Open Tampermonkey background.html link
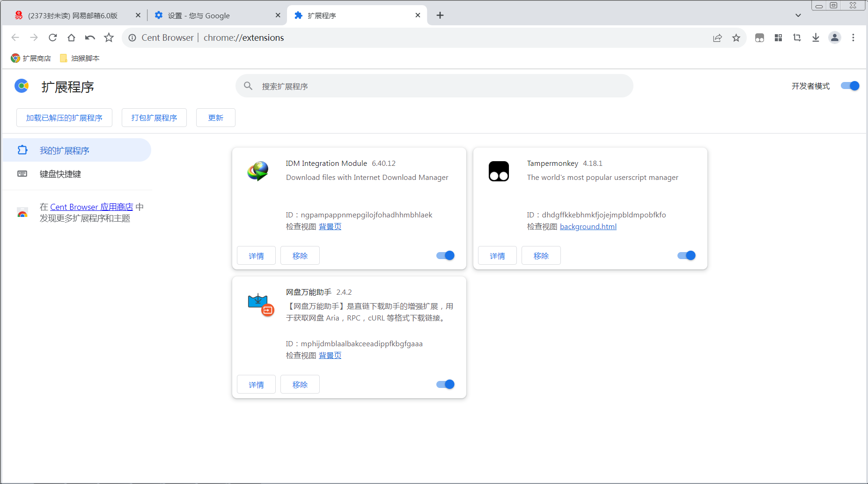This screenshot has height=484, width=868. (x=588, y=227)
